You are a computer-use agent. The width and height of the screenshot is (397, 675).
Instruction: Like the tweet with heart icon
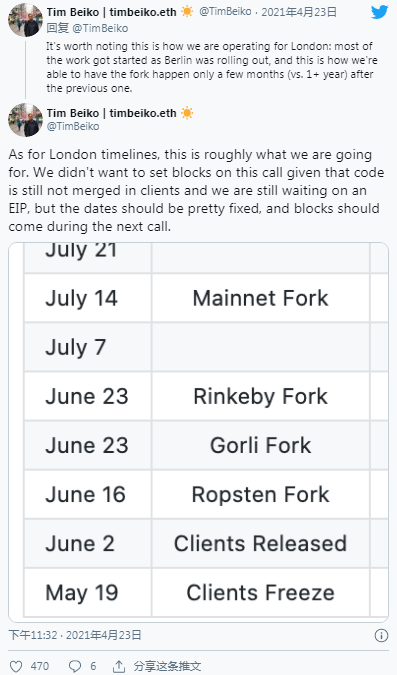(16, 666)
